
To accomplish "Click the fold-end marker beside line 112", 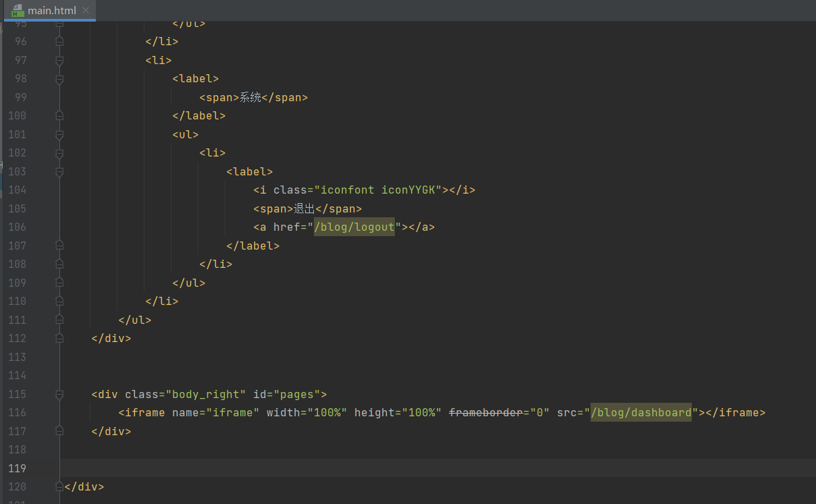I will (x=59, y=338).
